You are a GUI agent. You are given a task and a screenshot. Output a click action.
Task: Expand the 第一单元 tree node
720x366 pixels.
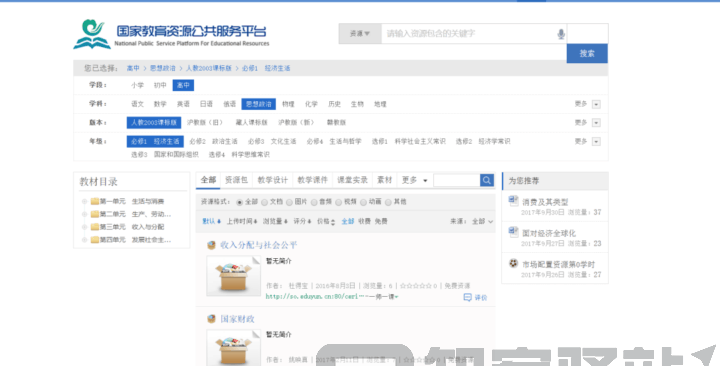click(x=84, y=201)
